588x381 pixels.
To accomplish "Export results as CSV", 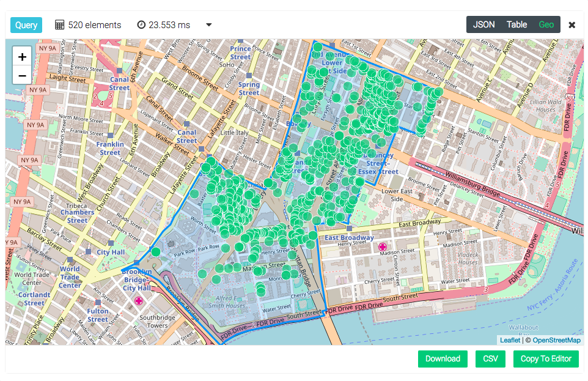I will point(490,359).
